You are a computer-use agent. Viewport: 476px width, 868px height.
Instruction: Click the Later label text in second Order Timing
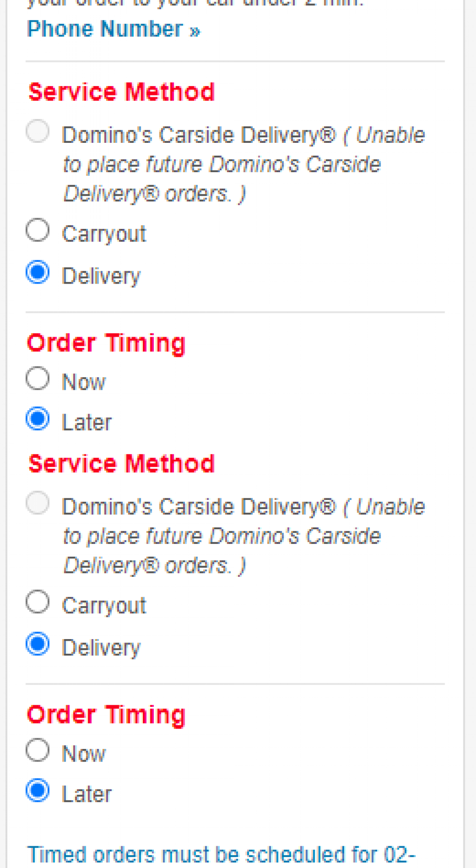pyautogui.click(x=86, y=794)
